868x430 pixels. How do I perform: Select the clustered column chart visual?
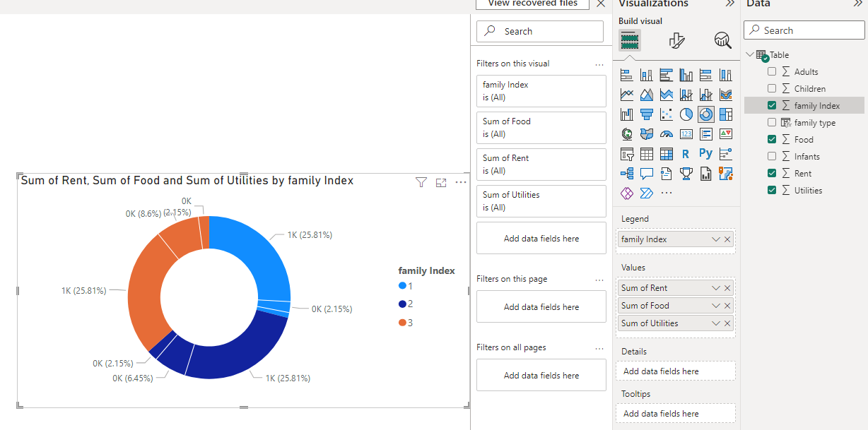686,75
